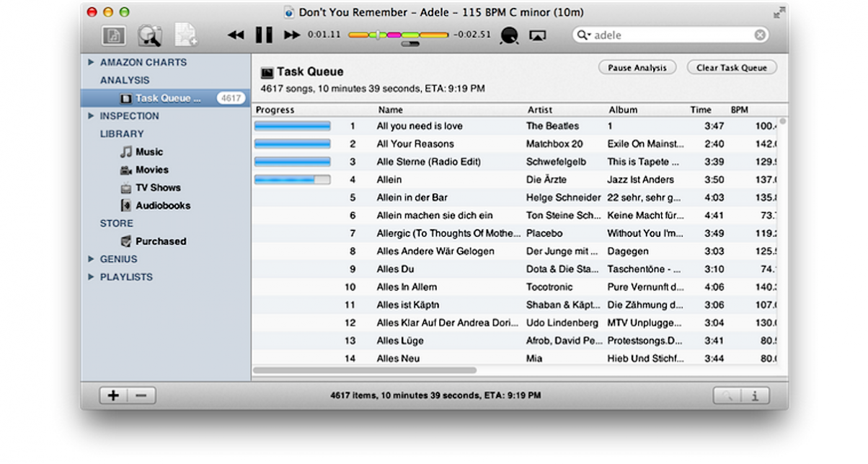Viewport: 868px width, 464px height.
Task: Open search options magnifier dropdown
Action: (583, 35)
